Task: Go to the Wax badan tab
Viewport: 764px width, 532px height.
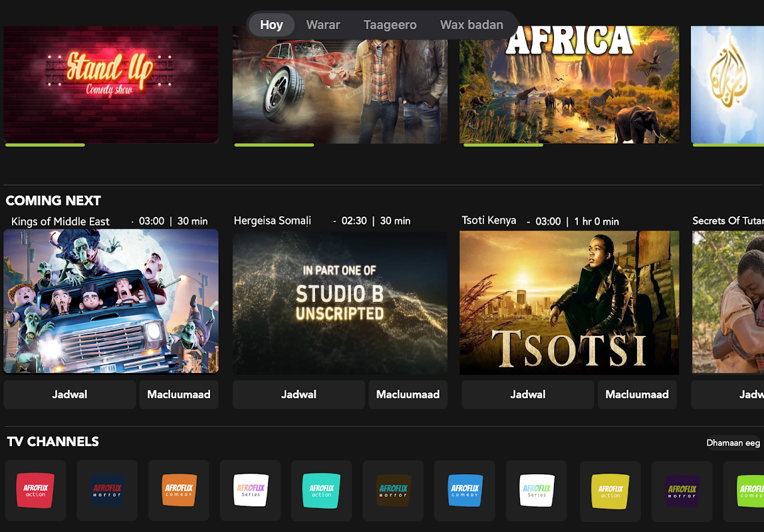Action: (471, 25)
